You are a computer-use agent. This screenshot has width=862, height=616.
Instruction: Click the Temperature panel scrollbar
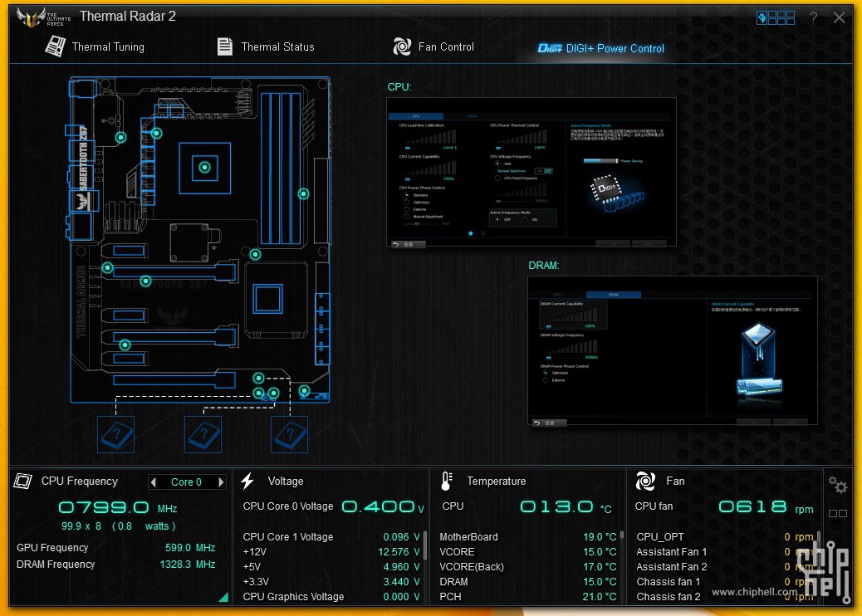(622, 534)
